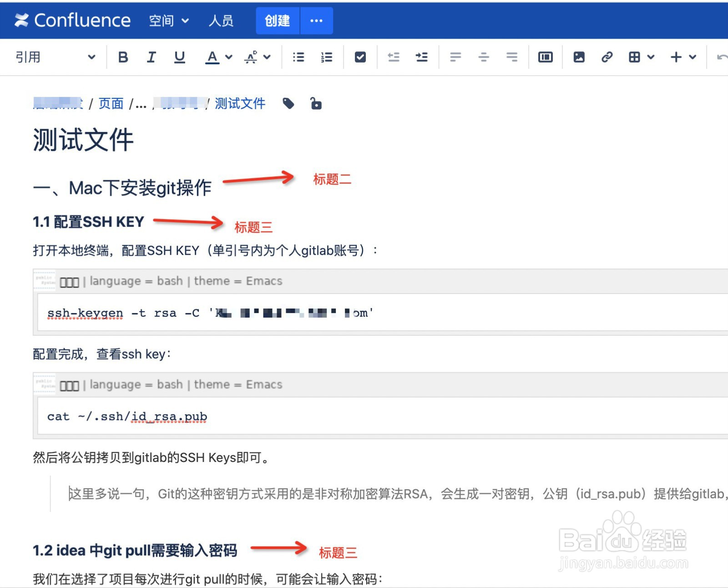Increase indent of the text
This screenshot has width=728, height=588.
tap(422, 56)
